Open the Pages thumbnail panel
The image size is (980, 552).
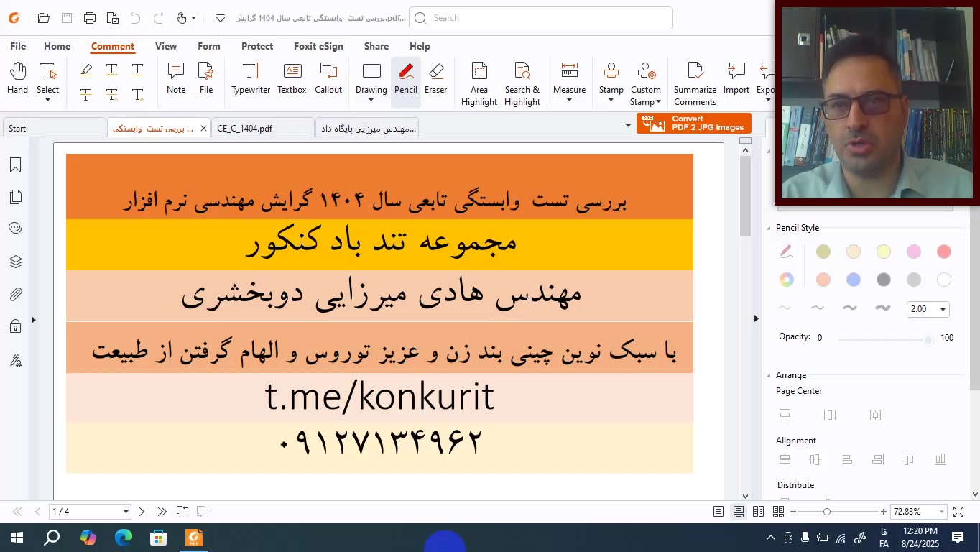[15, 197]
